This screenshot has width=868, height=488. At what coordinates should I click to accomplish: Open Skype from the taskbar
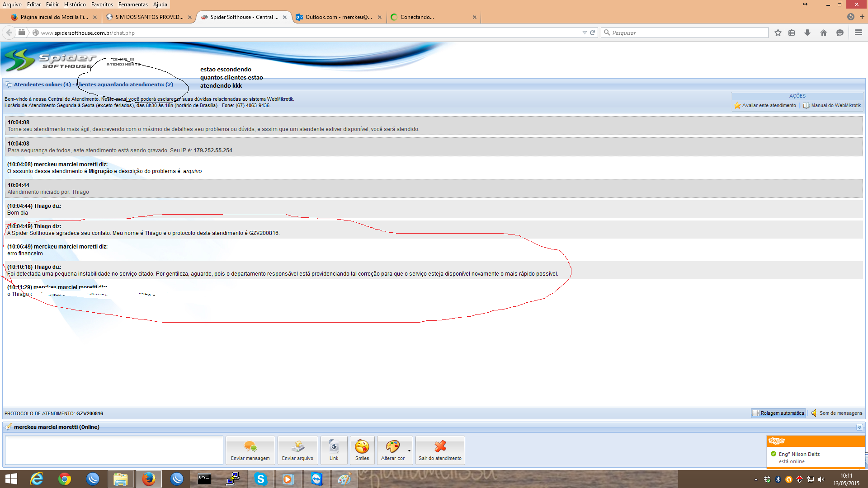[x=260, y=479]
